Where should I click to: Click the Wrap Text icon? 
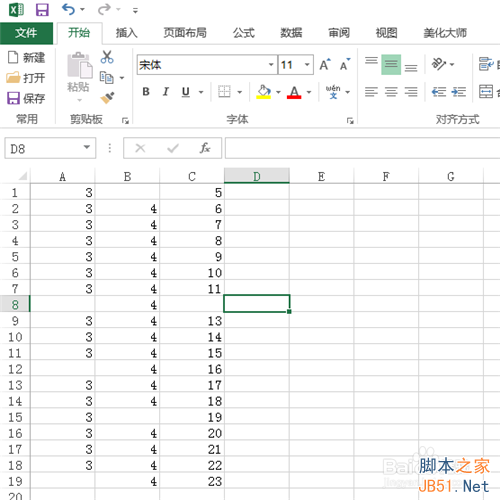tap(486, 64)
